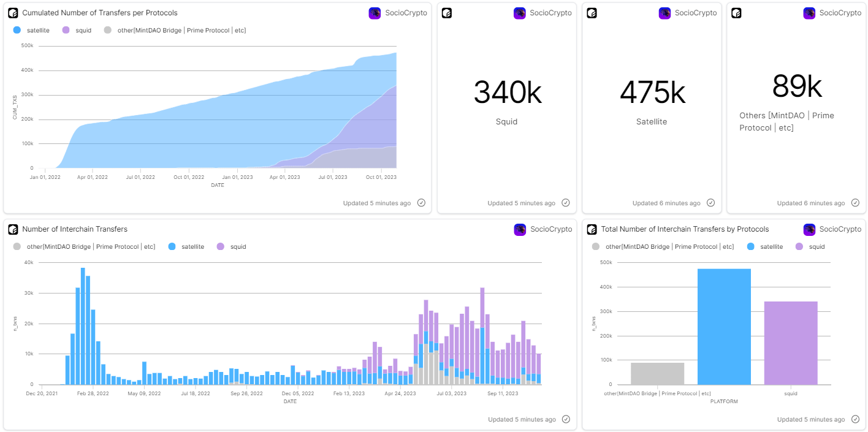The width and height of the screenshot is (868, 432).
Task: Click 'Updated 5 minutes ago' on Total by Protocols panel
Action: 811,419
